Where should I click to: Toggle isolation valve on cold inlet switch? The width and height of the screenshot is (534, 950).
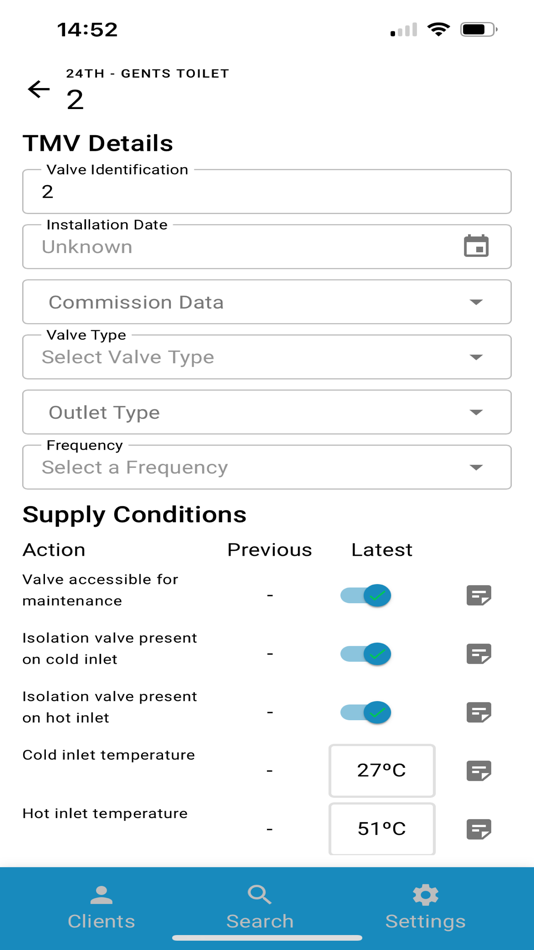(365, 654)
